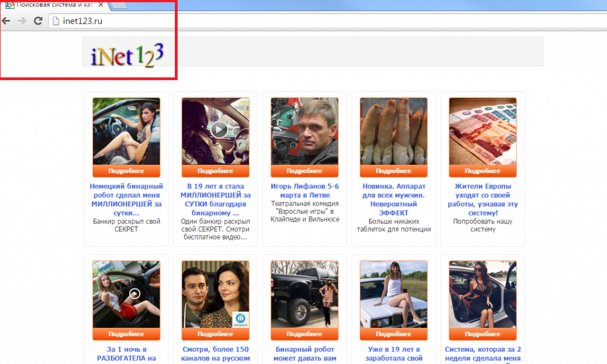Select the Поисковая система browser tab
The height and width of the screenshot is (364, 607).
tap(54, 5)
